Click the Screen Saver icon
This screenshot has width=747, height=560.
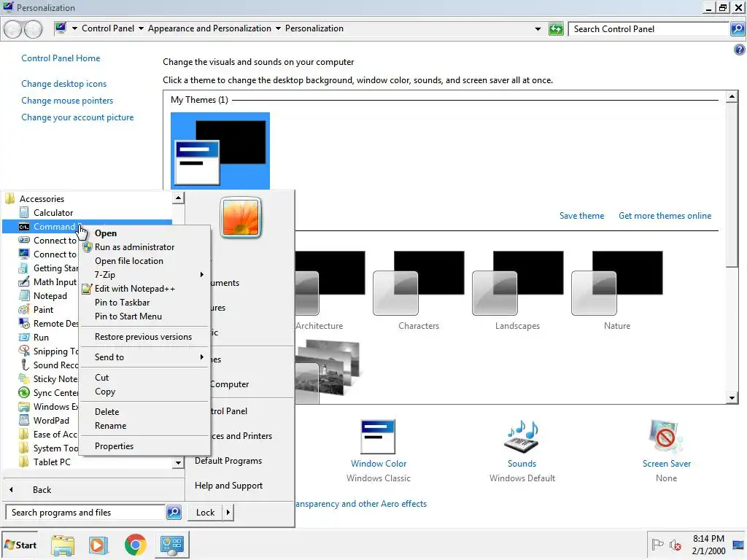[x=665, y=437]
